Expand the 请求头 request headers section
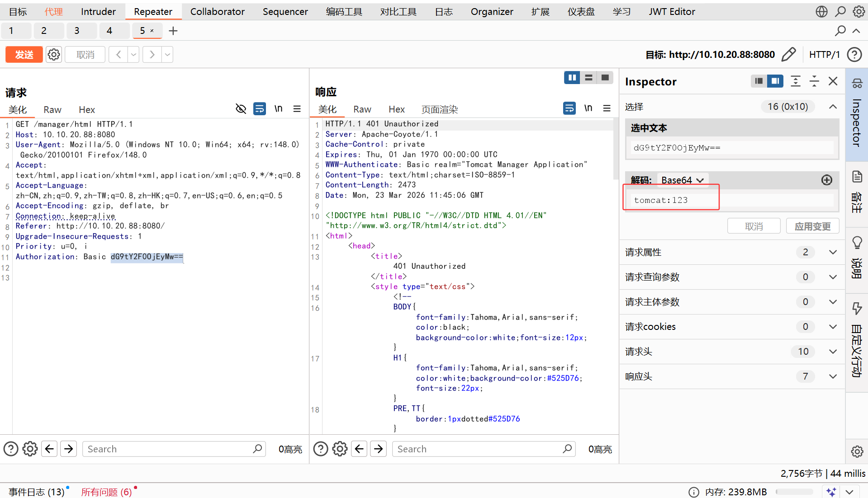 click(x=832, y=352)
